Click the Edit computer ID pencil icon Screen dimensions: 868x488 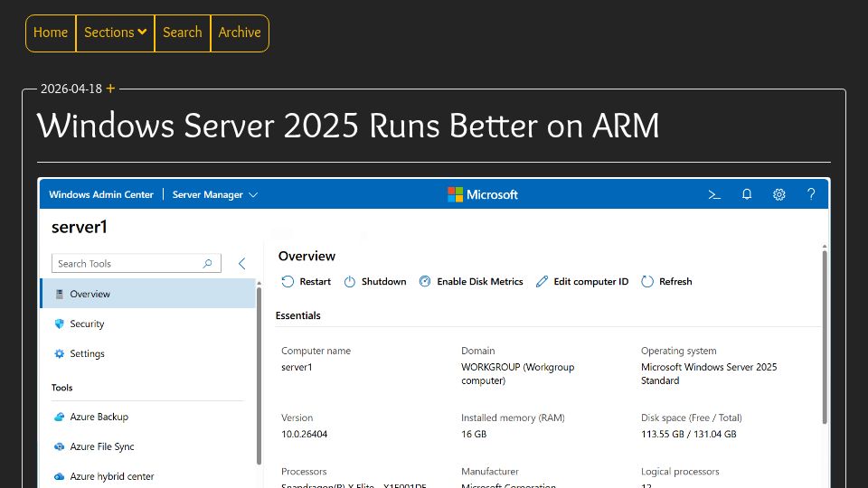click(x=542, y=282)
